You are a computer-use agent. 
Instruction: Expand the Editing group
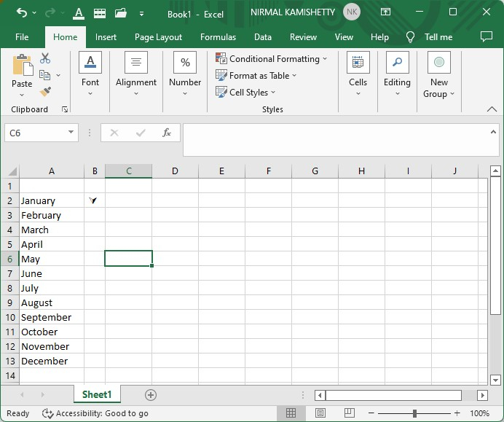(397, 74)
